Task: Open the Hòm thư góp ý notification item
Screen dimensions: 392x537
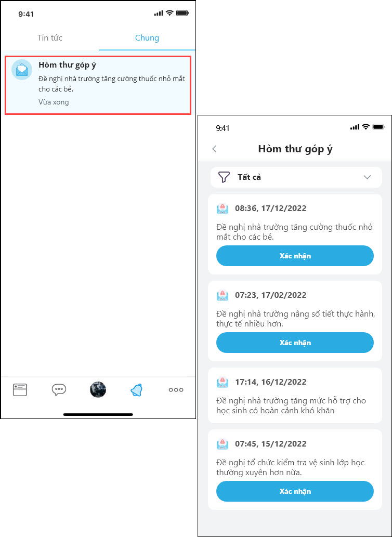Action: 98,85
